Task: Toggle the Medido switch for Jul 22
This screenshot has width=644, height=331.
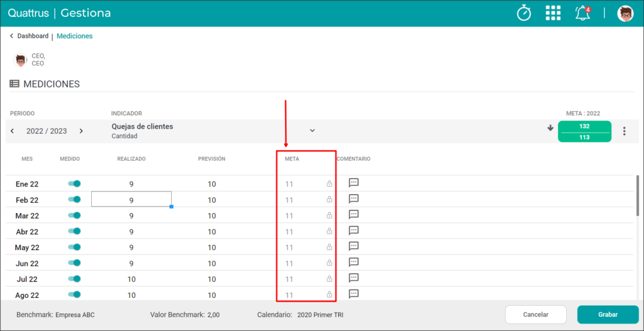Action: pyautogui.click(x=74, y=279)
